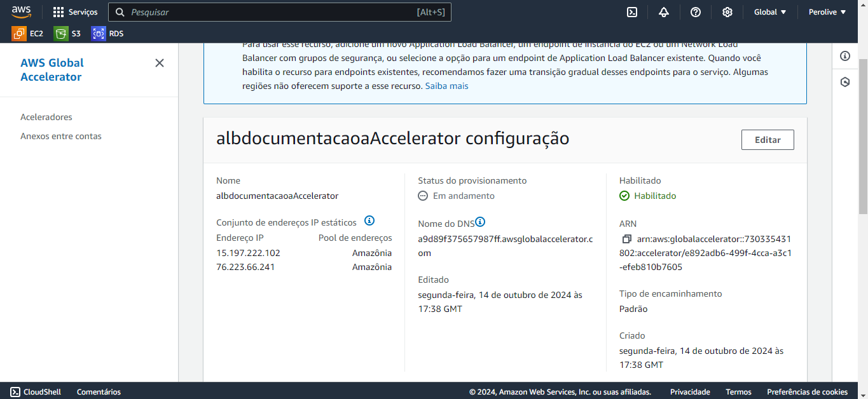This screenshot has height=399, width=868.
Task: Open notifications bell icon
Action: (664, 12)
